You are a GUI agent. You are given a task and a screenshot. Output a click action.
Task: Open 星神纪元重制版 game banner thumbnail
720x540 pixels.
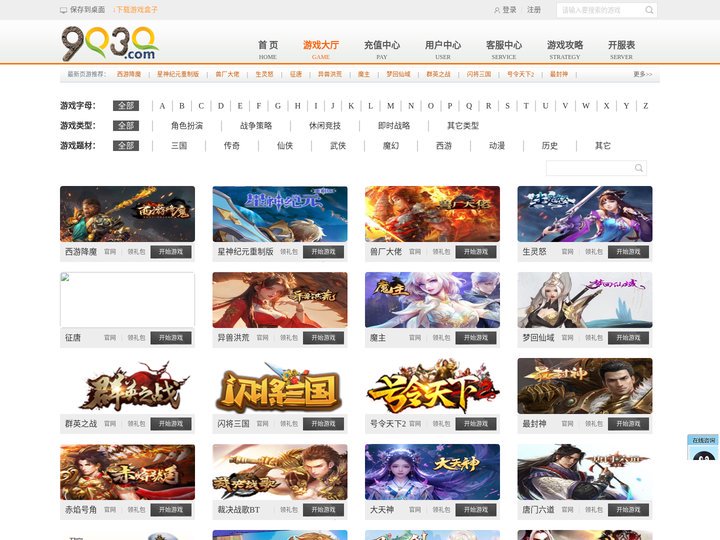click(x=280, y=214)
